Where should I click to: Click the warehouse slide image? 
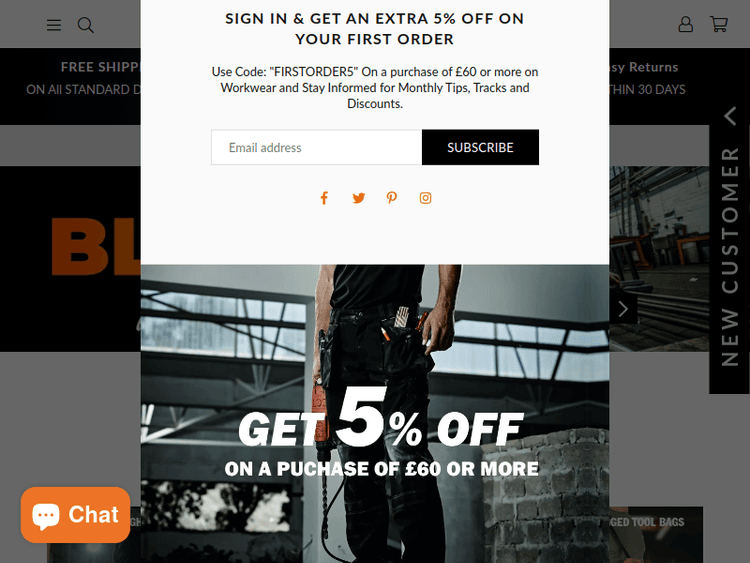pos(659,259)
